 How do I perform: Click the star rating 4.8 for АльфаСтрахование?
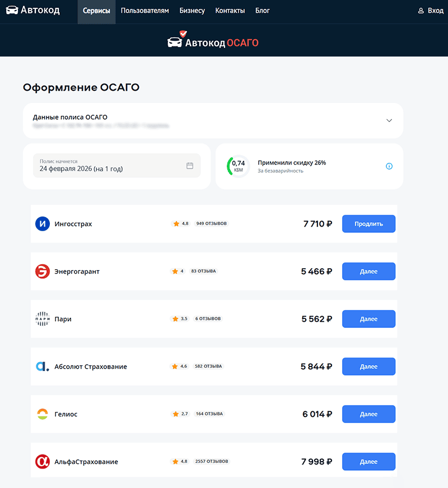(x=180, y=461)
